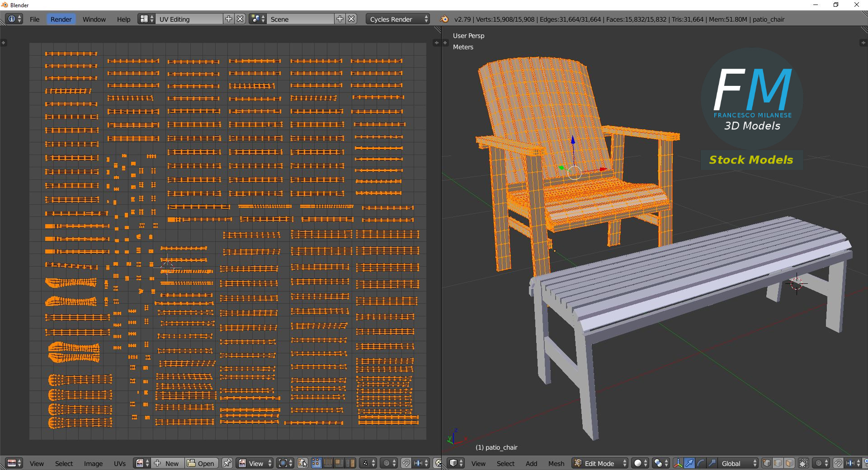
Task: Open the UV editor View mode dropdown
Action: (255, 463)
